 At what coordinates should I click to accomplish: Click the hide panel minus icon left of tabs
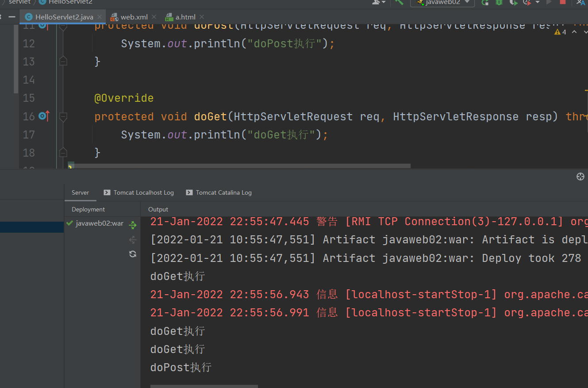coord(12,17)
